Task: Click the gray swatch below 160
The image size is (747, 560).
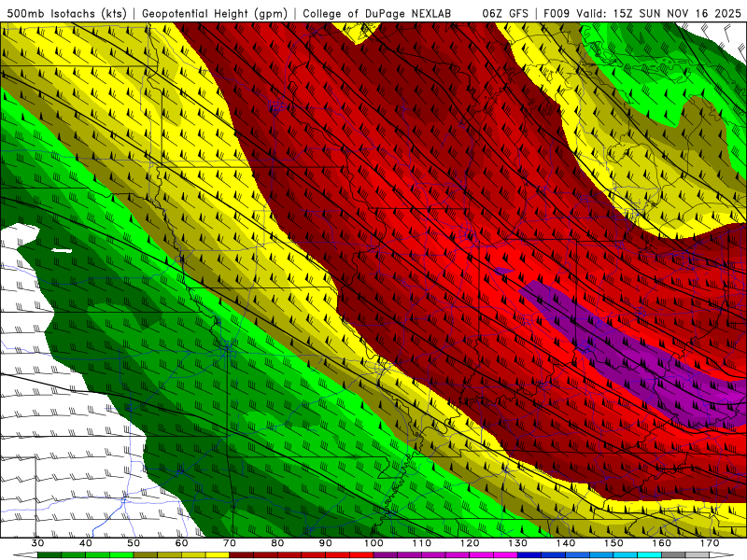Action: point(673,555)
